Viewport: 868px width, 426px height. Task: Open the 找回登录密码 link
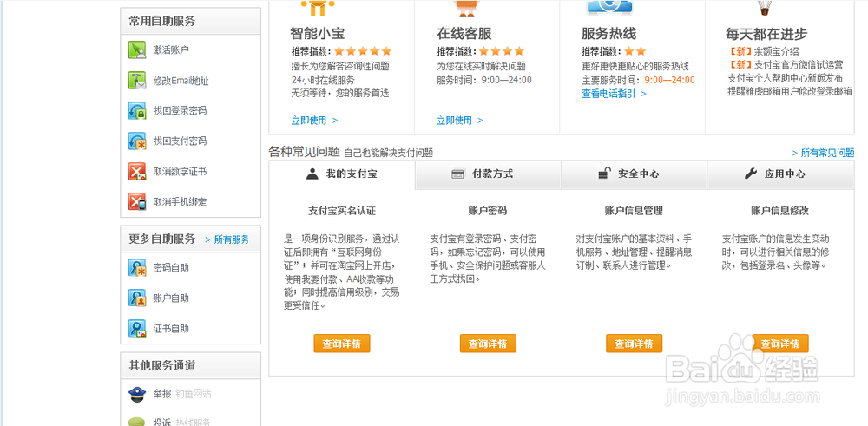(x=180, y=111)
